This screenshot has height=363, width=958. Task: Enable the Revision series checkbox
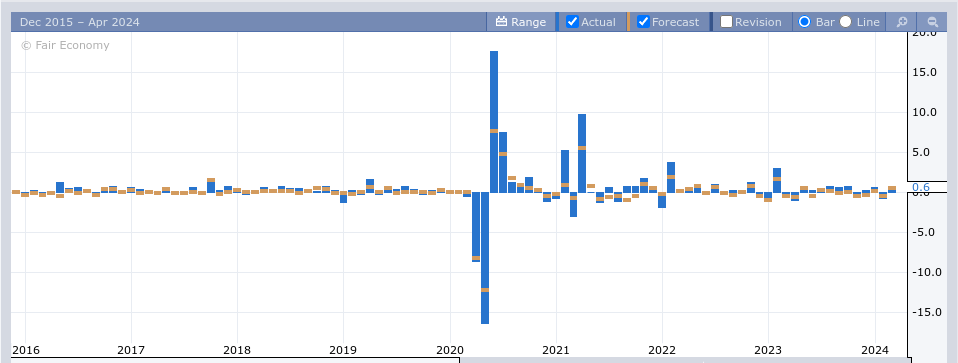[x=726, y=22]
